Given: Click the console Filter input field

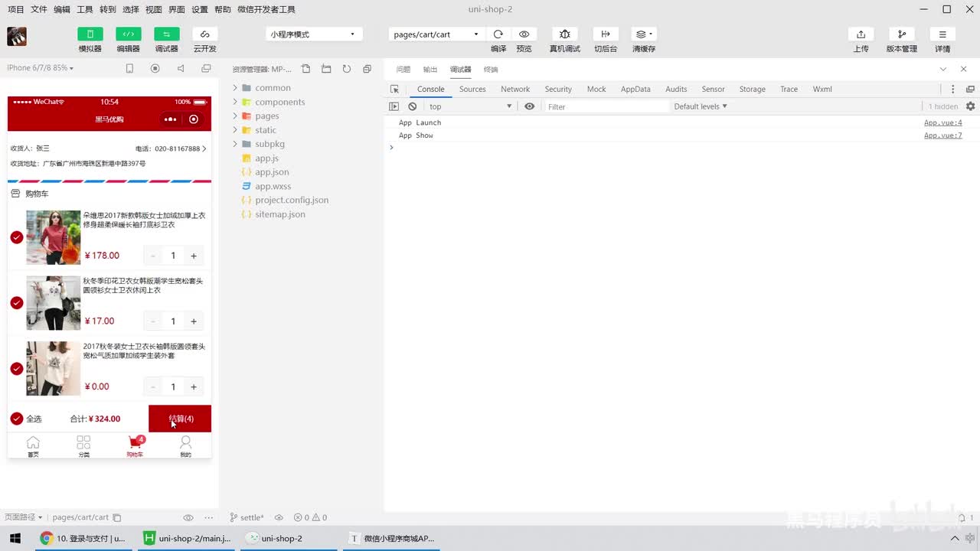Looking at the screenshot, I should pos(605,106).
